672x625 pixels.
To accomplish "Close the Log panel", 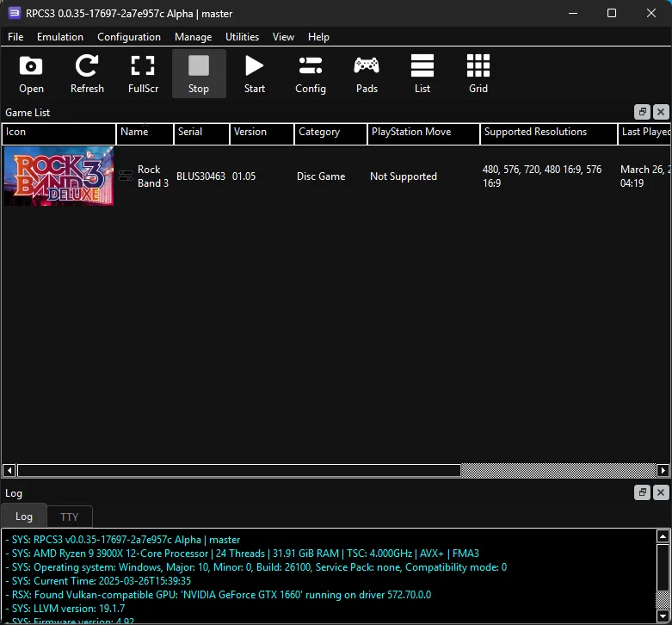I will click(x=661, y=492).
